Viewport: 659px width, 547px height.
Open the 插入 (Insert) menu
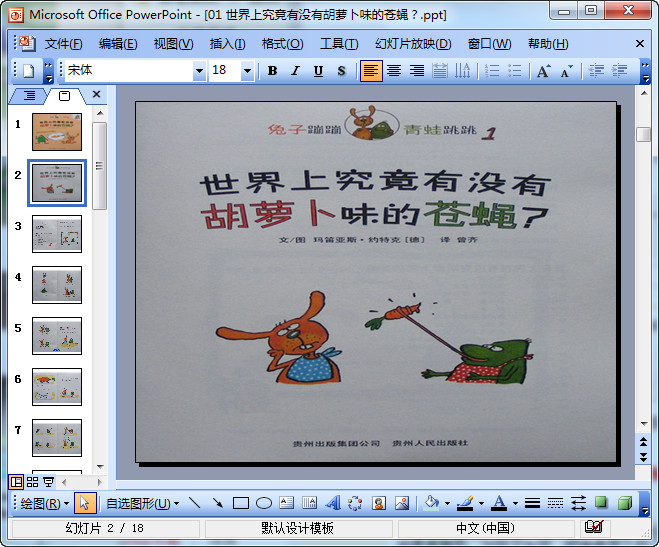pos(227,44)
